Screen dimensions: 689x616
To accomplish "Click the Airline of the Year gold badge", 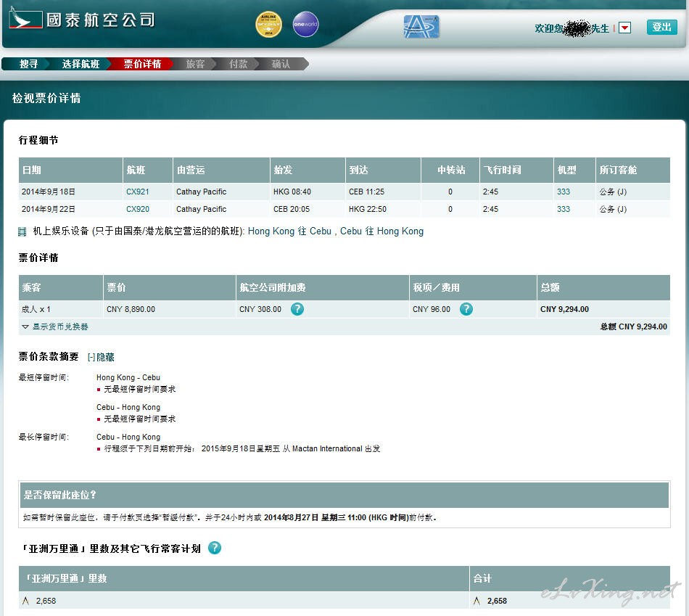I will click(268, 25).
